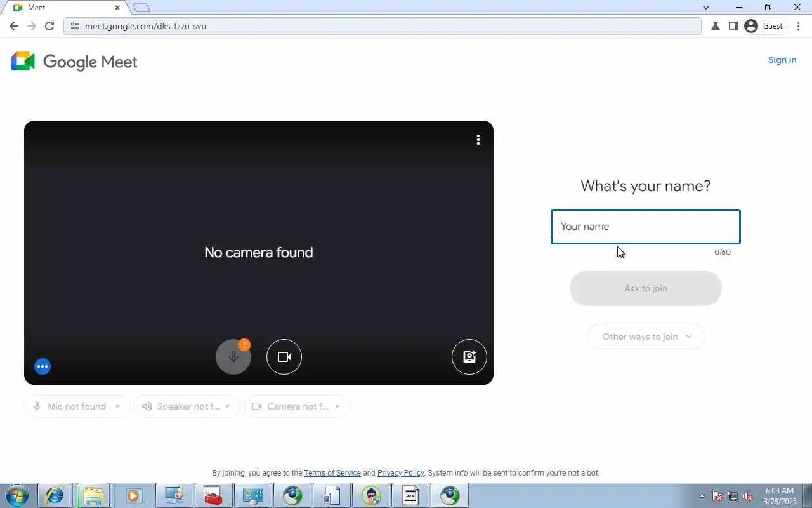Toggle the microphone button in video preview
812x508 pixels.
[233, 357]
